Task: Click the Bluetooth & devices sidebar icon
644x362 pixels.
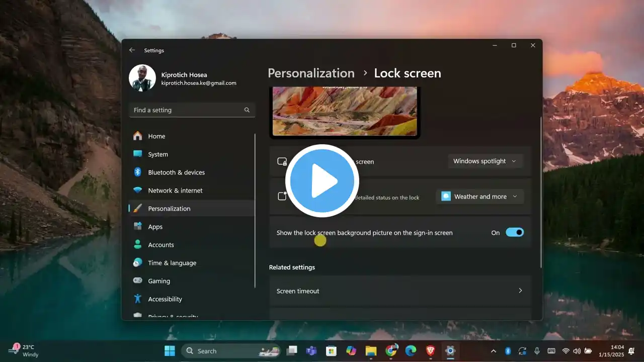Action: click(137, 172)
